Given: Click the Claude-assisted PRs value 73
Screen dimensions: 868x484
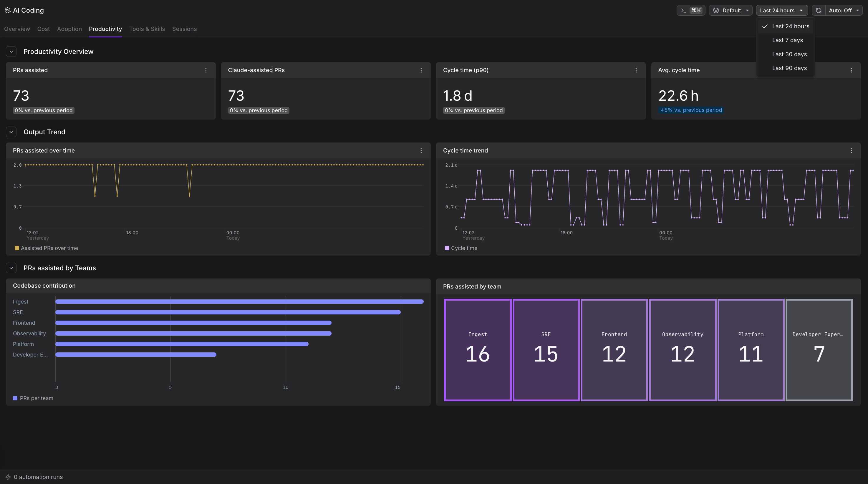Looking at the screenshot, I should click(236, 96).
